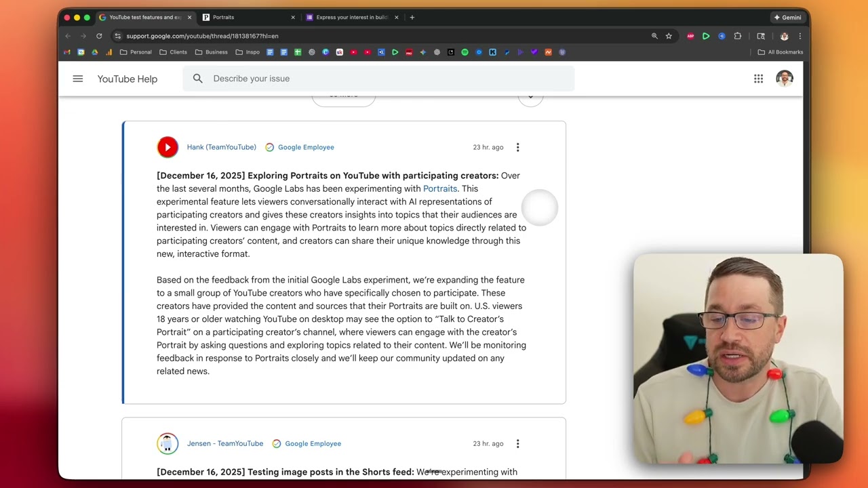Image resolution: width=868 pixels, height=488 pixels.
Task: Open Gemini in Chrome
Action: click(787, 17)
